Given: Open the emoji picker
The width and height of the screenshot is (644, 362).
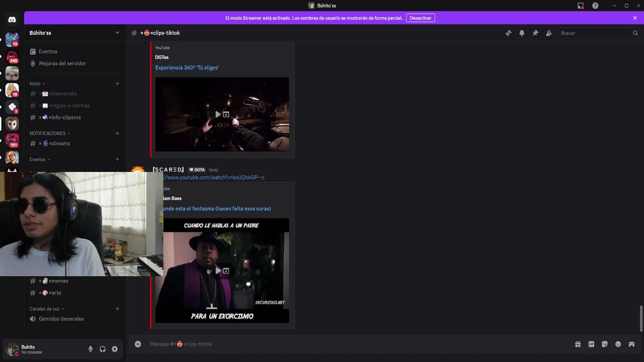Looking at the screenshot, I should [x=618, y=344].
